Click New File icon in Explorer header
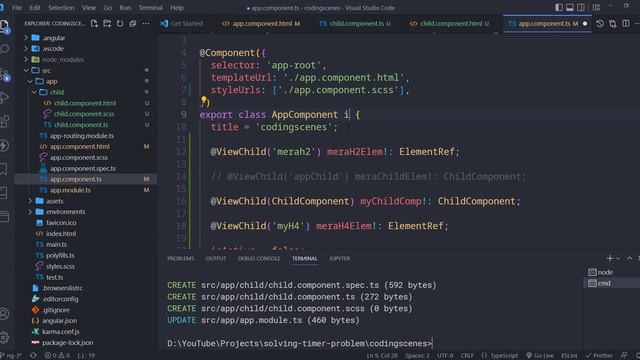This screenshot has width=640, height=360. (x=94, y=24)
